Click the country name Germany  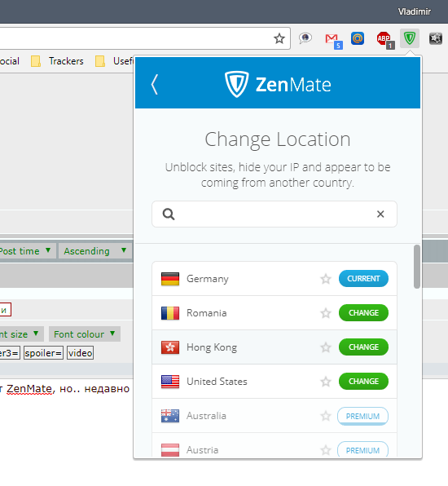pos(208,279)
